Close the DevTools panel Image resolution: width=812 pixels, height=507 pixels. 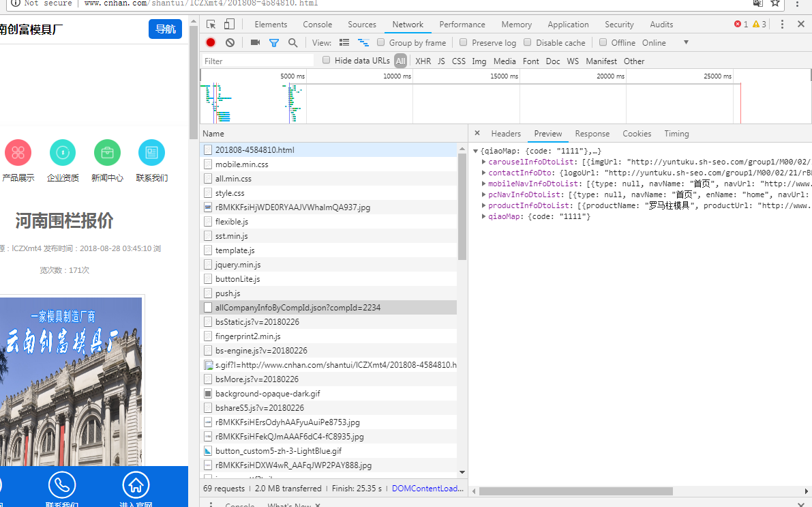(x=801, y=25)
